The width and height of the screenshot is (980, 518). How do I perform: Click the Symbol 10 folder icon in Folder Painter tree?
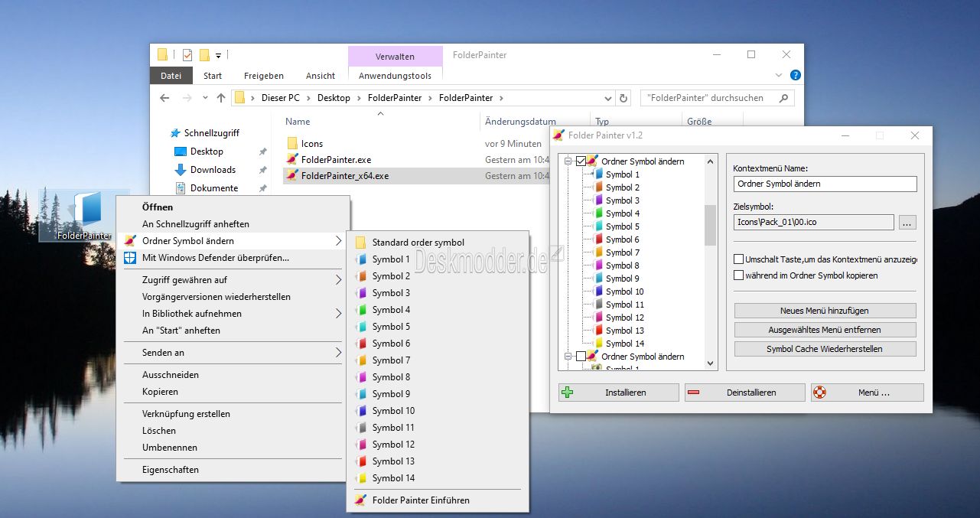599,292
